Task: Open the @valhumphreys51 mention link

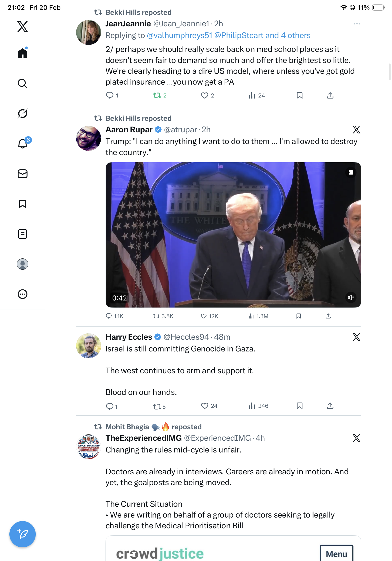Action: click(x=179, y=35)
